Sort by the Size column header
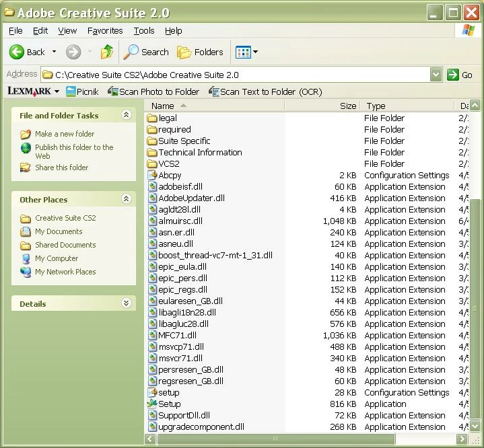 pos(321,106)
